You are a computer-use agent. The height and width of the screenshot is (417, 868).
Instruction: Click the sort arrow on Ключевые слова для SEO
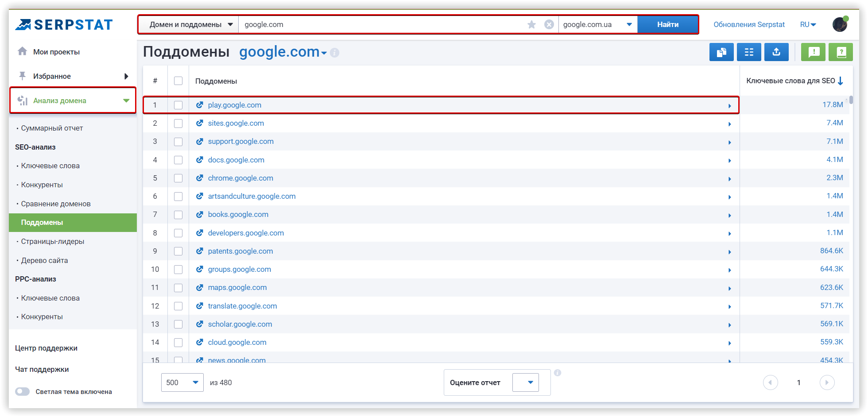pos(841,81)
